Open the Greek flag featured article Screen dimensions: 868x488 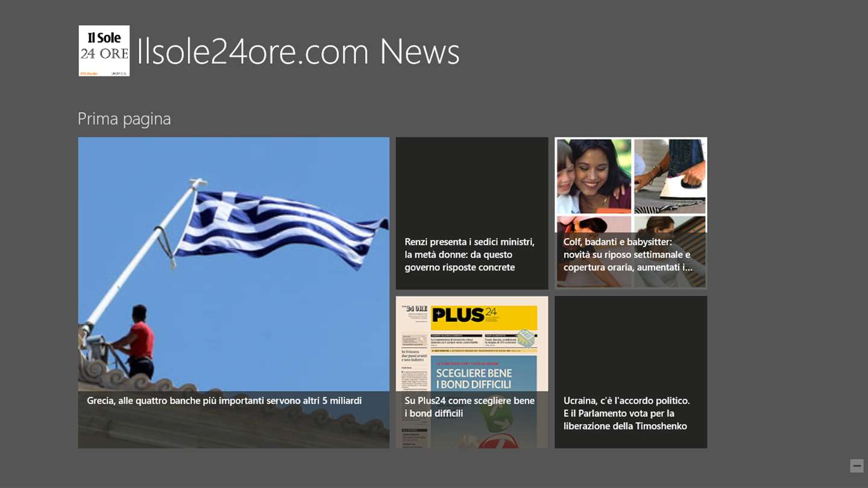[234, 293]
